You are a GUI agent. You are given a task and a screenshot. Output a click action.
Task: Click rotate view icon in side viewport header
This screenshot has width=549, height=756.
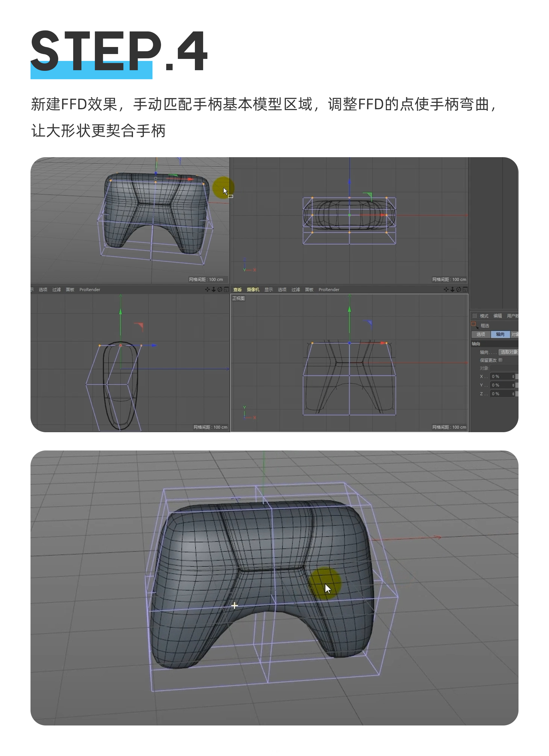220,289
